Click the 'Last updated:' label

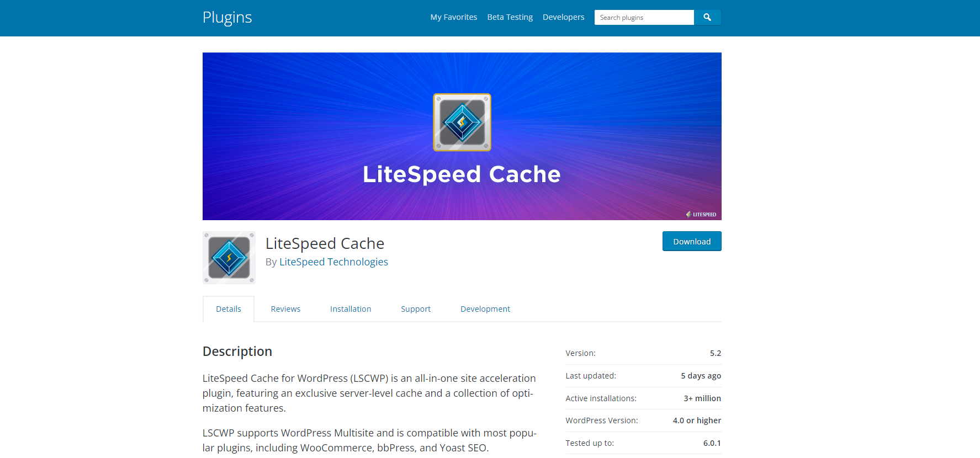point(591,376)
